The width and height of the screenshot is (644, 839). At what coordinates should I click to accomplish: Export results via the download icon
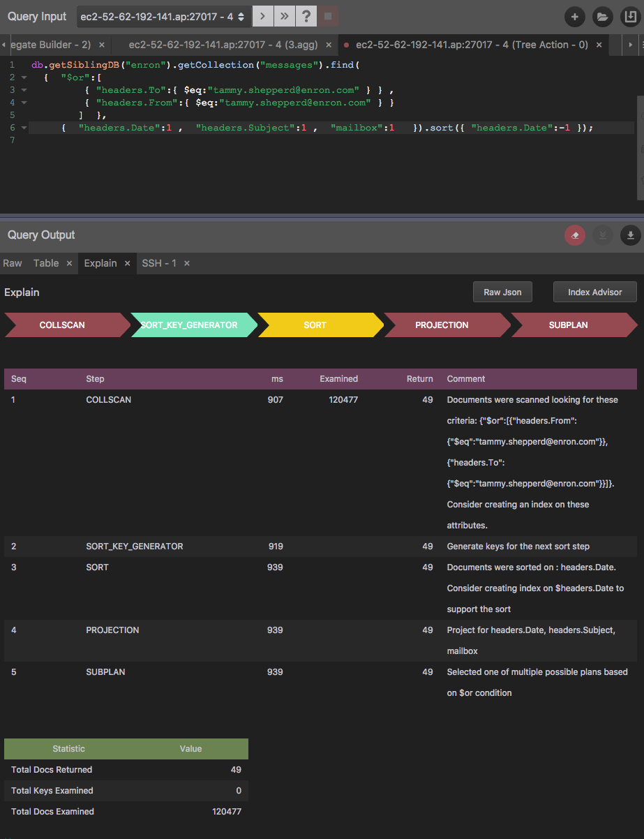coord(631,235)
